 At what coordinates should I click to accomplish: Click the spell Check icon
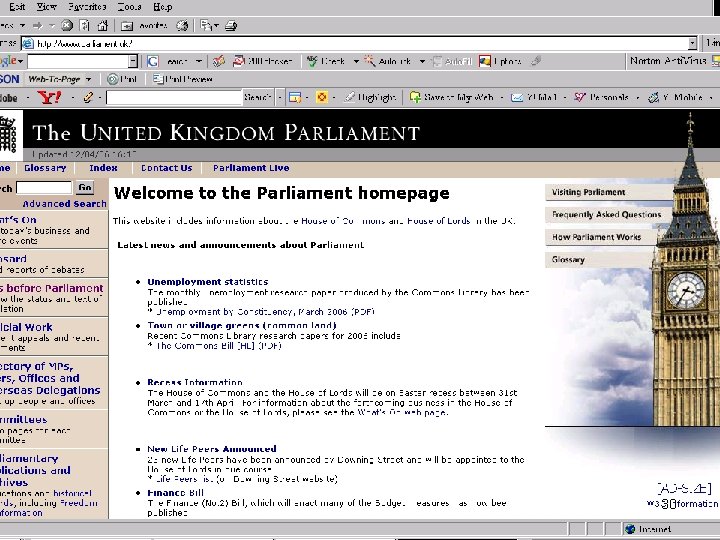click(x=312, y=61)
